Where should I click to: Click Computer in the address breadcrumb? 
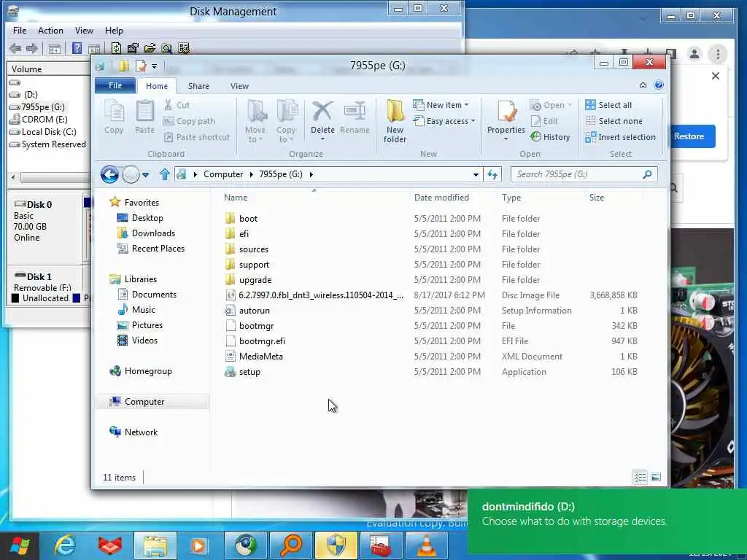tap(223, 174)
